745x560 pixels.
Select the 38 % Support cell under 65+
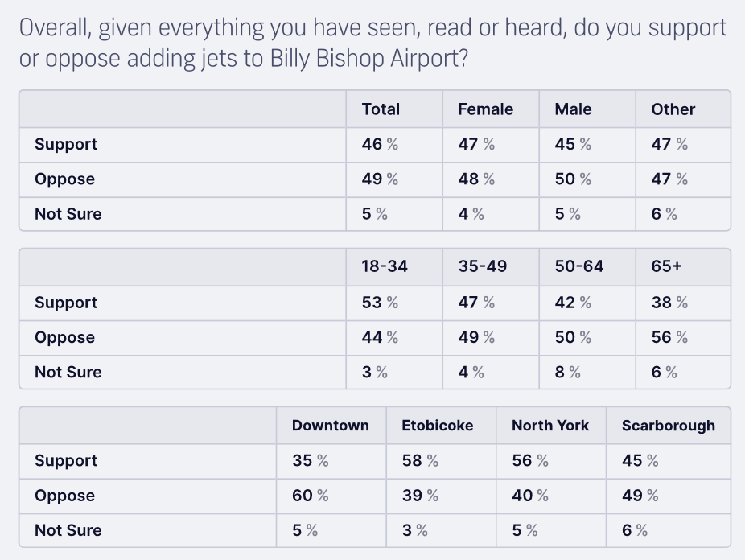[x=669, y=303]
